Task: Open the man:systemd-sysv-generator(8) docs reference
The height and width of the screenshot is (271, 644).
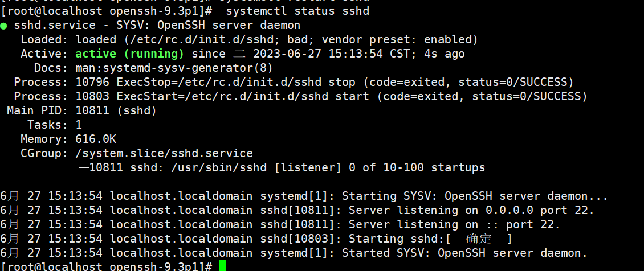Action: tap(174, 68)
